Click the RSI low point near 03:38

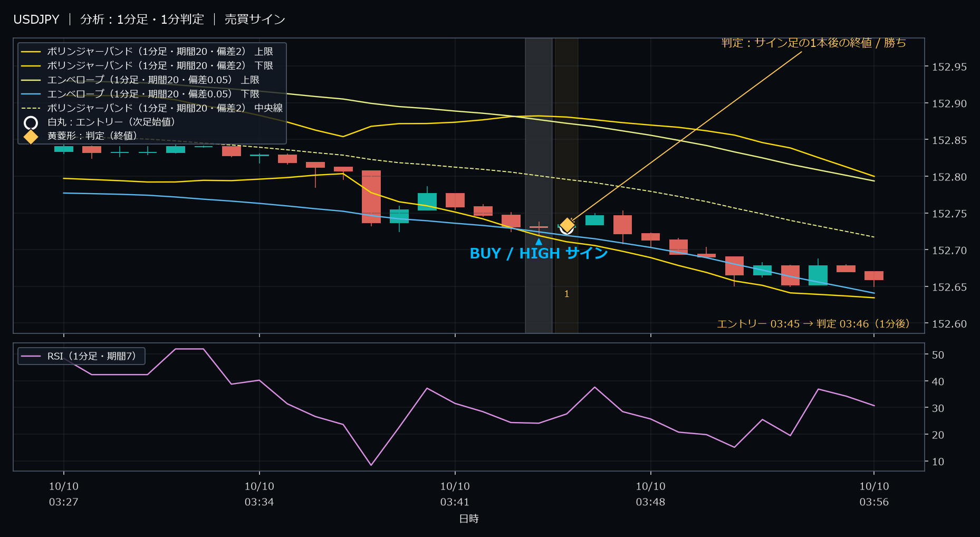[371, 465]
